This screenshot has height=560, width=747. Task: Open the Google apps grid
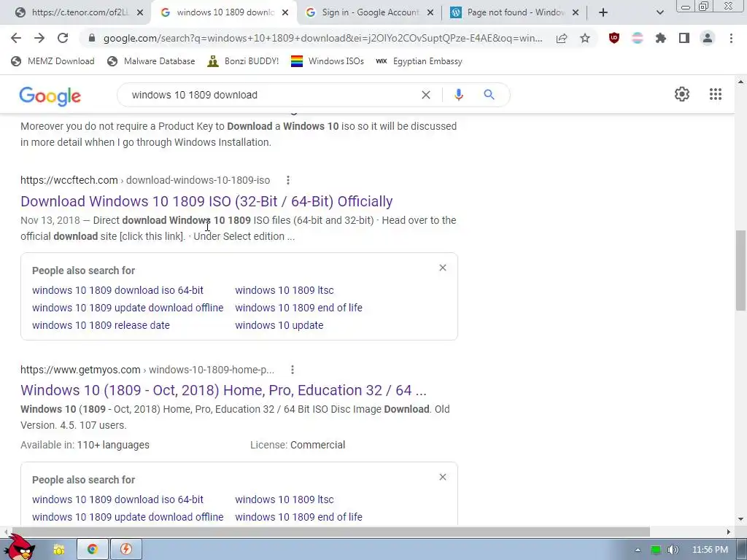tap(716, 94)
